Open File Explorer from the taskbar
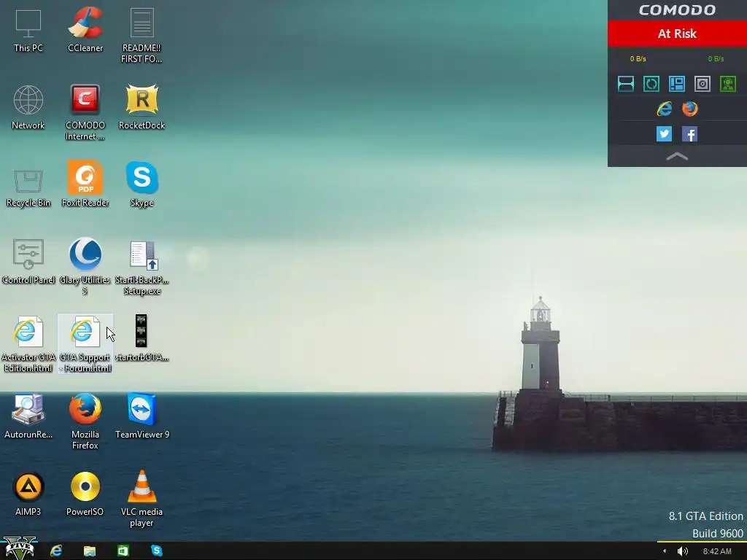The height and width of the screenshot is (560, 747). pyautogui.click(x=90, y=551)
